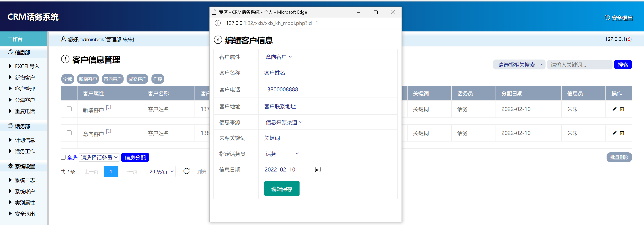Click the 编辑保存 button
Viewport: 644px width, 225px height.
click(x=282, y=189)
